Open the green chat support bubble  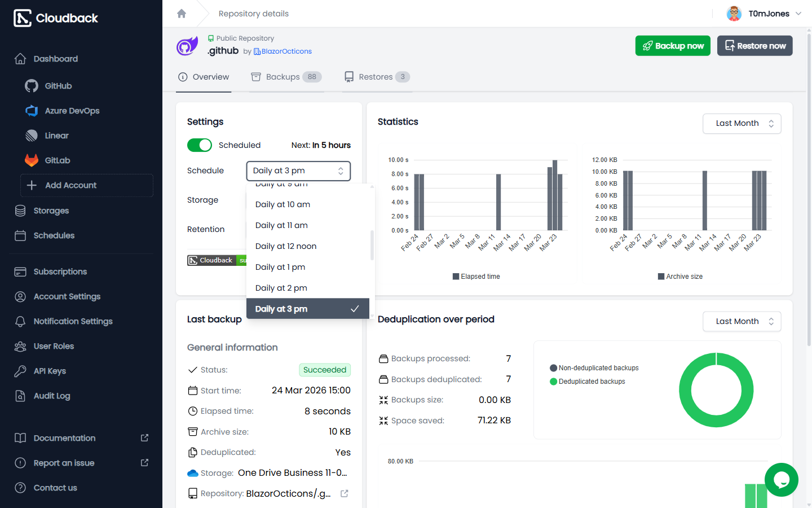tap(781, 480)
